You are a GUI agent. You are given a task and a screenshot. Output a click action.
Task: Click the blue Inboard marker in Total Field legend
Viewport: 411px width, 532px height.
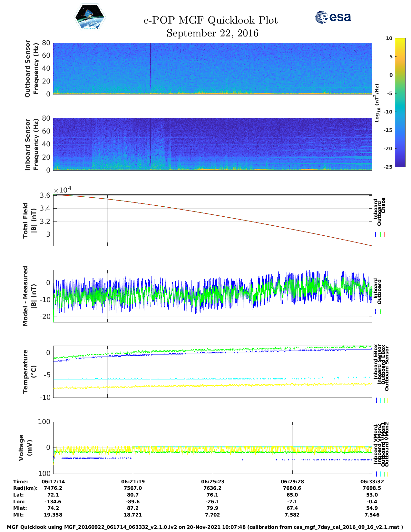pyautogui.click(x=376, y=234)
